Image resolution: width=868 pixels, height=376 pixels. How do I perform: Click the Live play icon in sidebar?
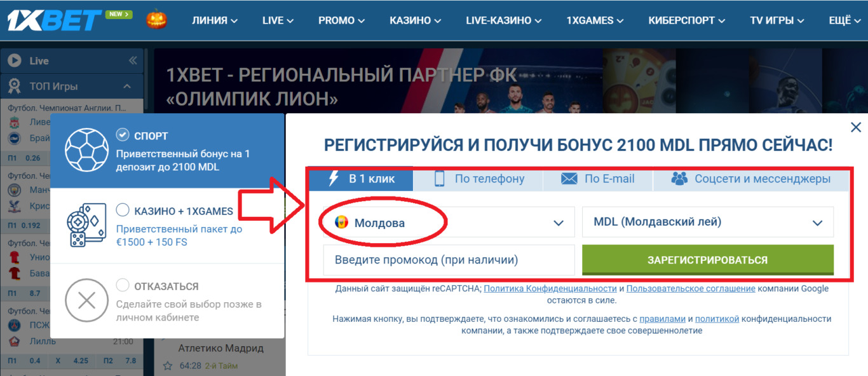14,61
